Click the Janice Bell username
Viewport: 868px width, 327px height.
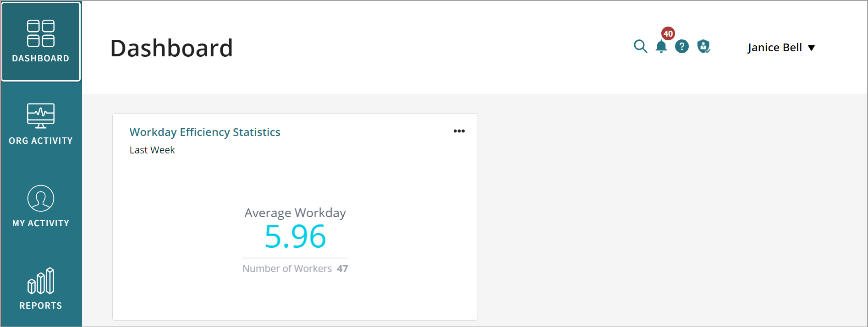[775, 48]
